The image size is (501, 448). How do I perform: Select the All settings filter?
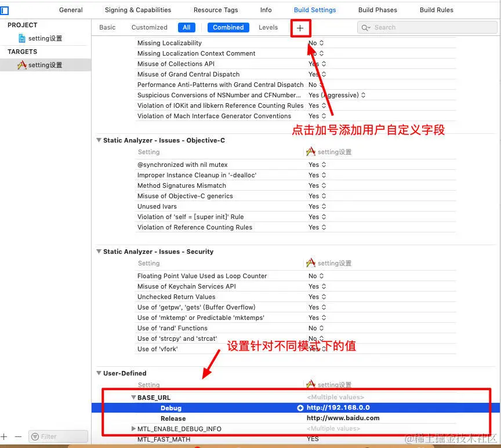(187, 27)
